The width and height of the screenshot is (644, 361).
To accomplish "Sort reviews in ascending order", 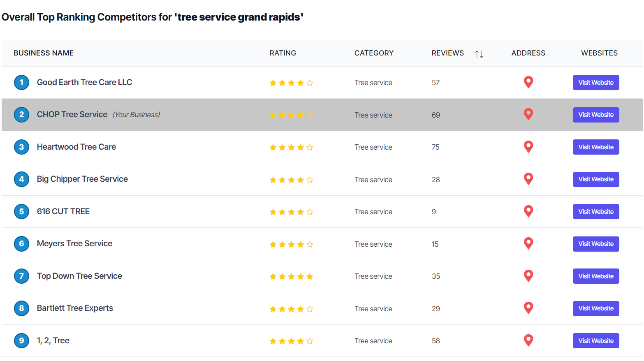I will click(477, 54).
